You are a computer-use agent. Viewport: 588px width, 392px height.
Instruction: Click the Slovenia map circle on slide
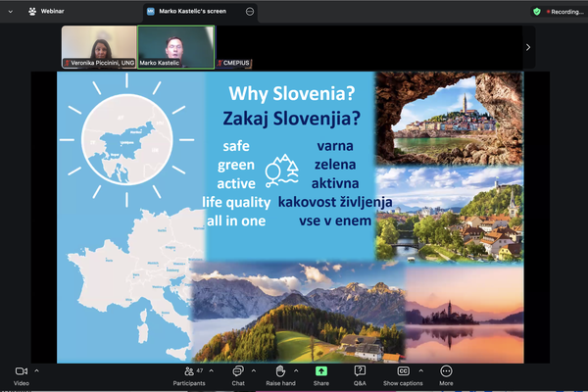pyautogui.click(x=127, y=139)
